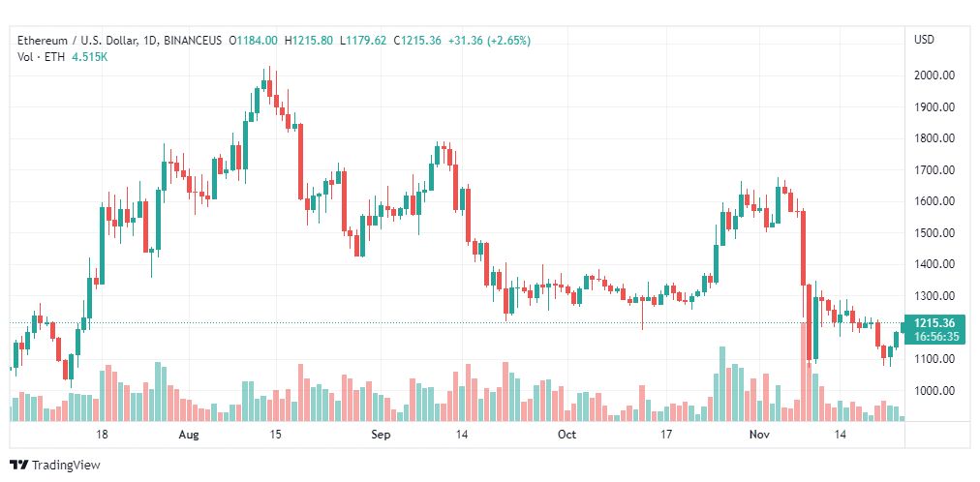The height and width of the screenshot is (482, 980).
Task: Click the tallest green volume bar before Nov
Action: point(722,384)
